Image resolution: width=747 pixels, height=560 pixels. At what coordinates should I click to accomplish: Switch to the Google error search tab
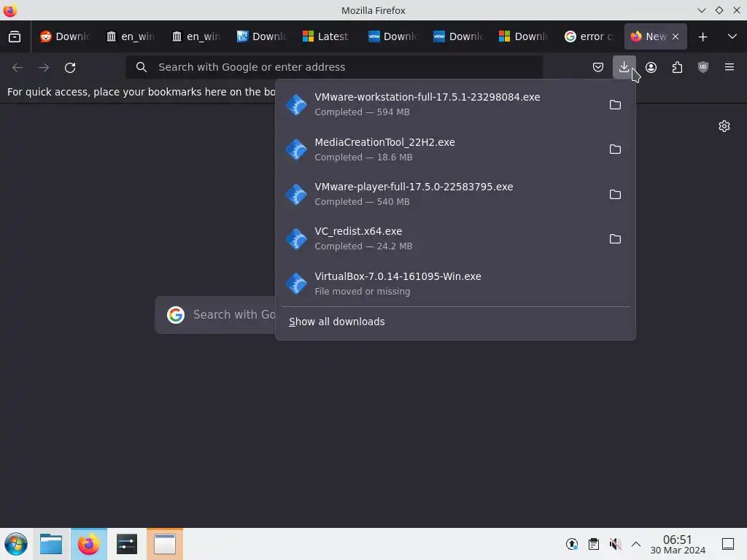point(589,36)
